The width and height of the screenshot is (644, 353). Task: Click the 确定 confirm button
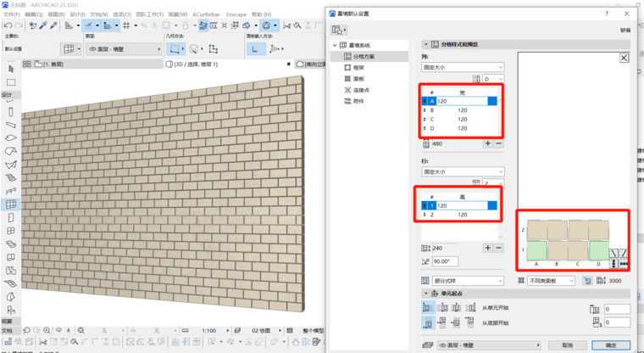[x=611, y=345]
